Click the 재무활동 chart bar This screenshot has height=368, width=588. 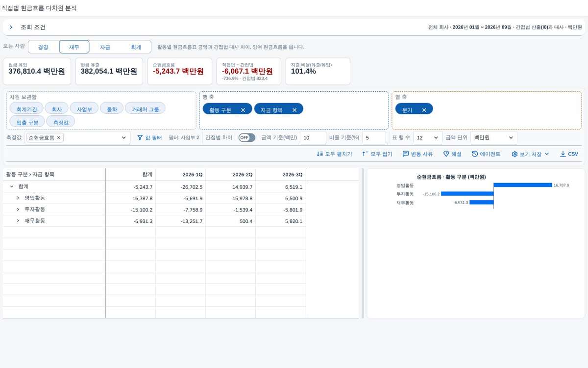[x=481, y=202]
